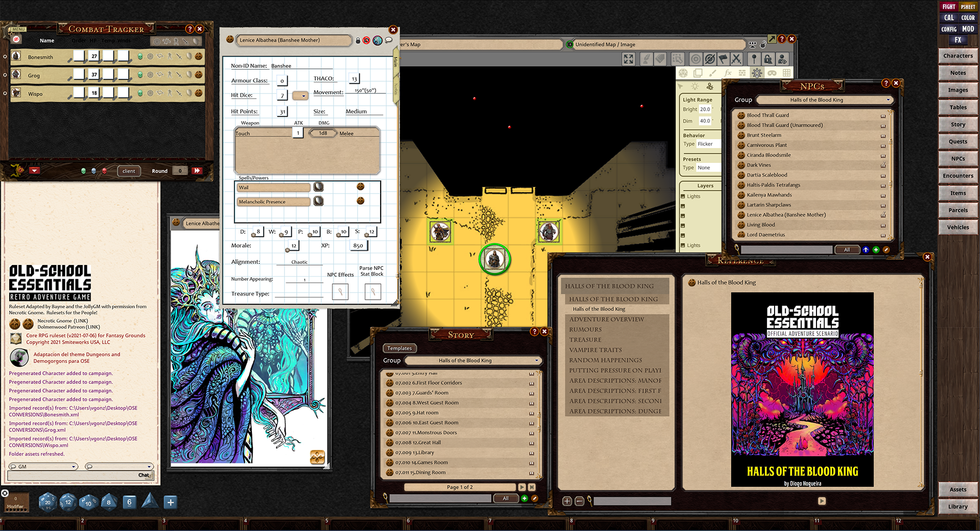The height and width of the screenshot is (531, 980).
Task: Click the flag icon in map toolbar
Action: [x=723, y=59]
